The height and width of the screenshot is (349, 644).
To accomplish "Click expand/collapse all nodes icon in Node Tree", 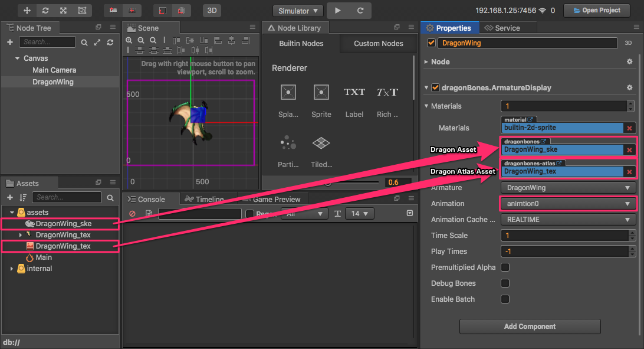I will pos(97,43).
